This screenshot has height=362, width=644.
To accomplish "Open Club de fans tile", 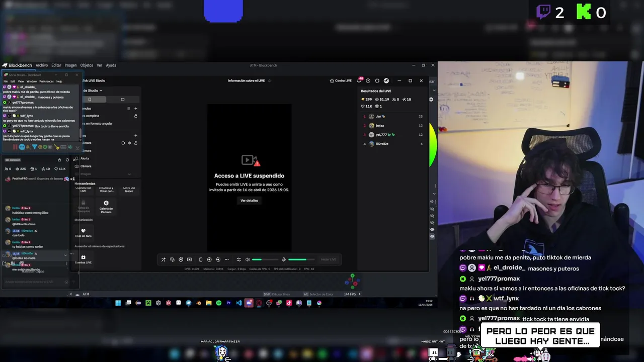I will (83, 233).
